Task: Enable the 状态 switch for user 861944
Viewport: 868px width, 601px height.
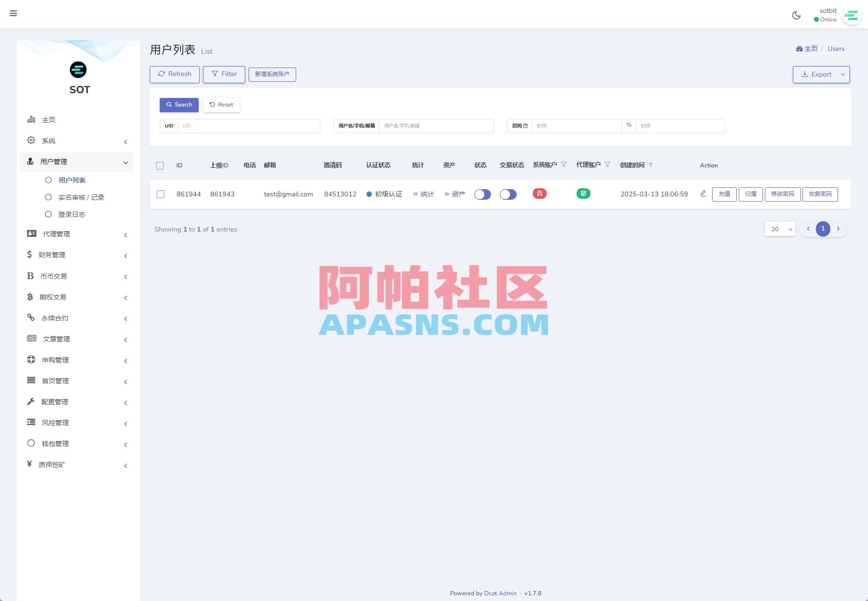Action: (482, 194)
